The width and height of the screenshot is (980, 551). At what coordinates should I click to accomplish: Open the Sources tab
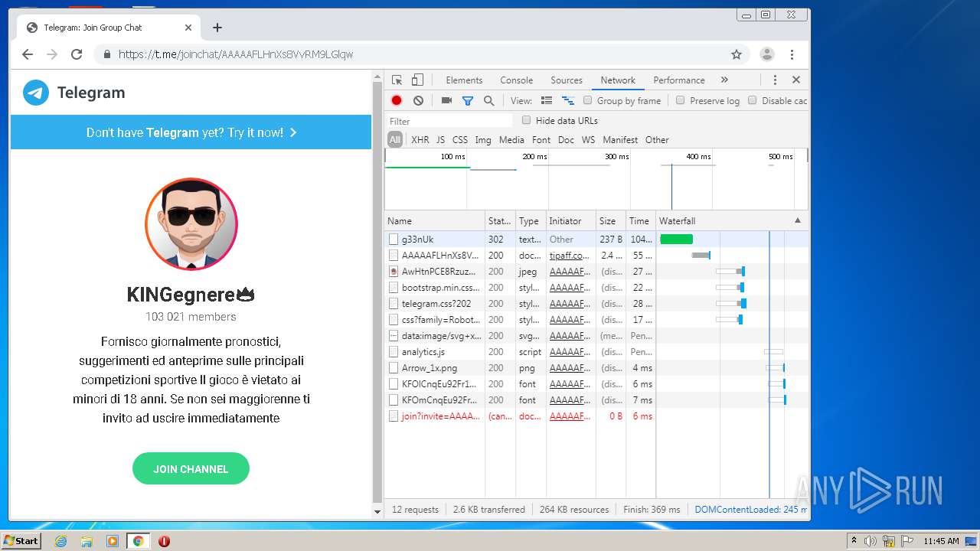coord(567,80)
